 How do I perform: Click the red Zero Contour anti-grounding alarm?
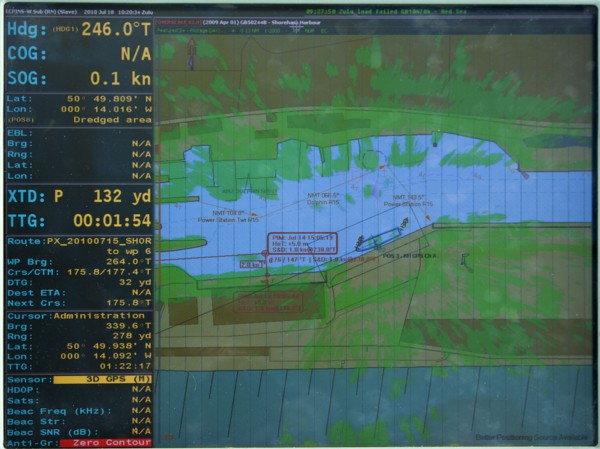click(106, 443)
